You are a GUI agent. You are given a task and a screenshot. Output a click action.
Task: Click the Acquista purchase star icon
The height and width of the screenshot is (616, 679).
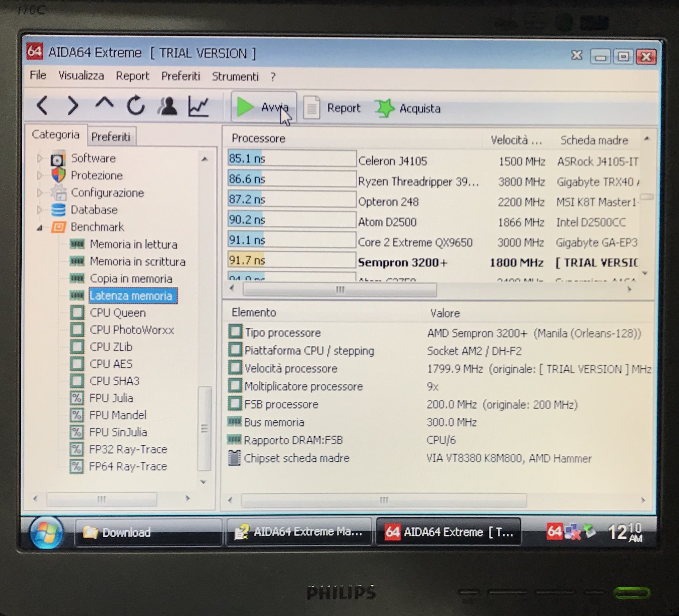[x=385, y=108]
